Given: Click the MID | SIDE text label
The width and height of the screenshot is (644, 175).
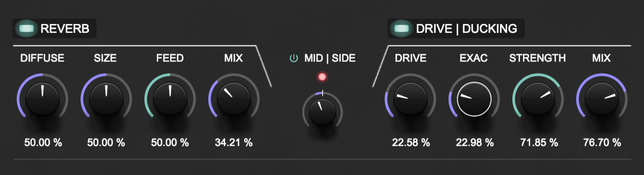Looking at the screenshot, I should click(x=330, y=58).
